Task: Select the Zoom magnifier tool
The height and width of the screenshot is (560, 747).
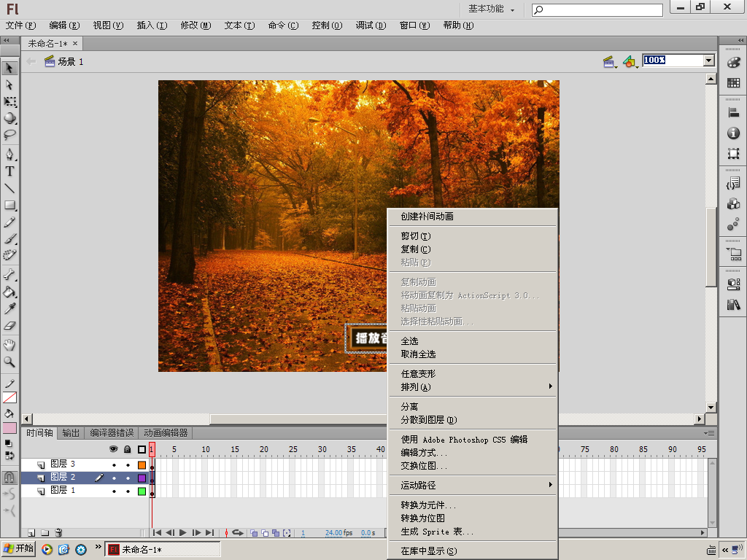Action: (9, 362)
